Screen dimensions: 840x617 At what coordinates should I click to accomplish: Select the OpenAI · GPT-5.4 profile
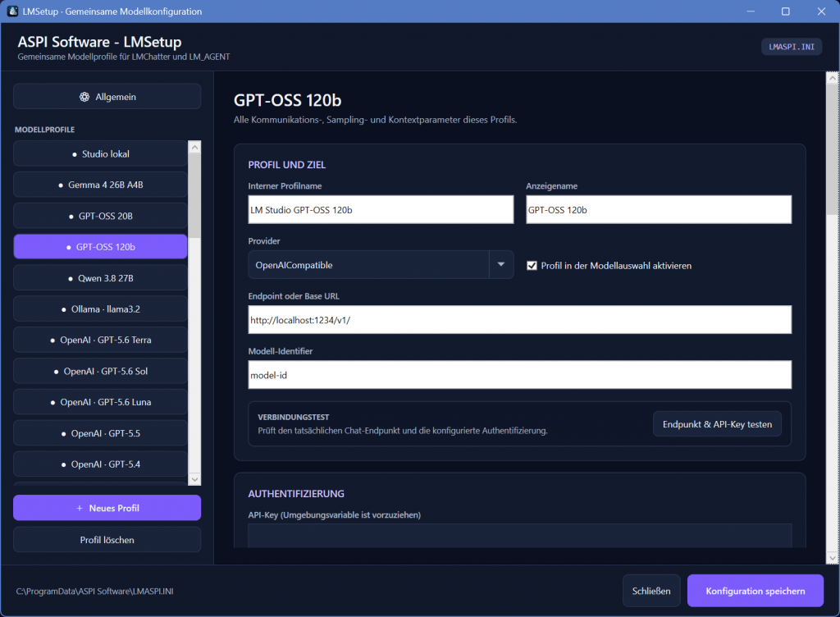click(x=100, y=464)
